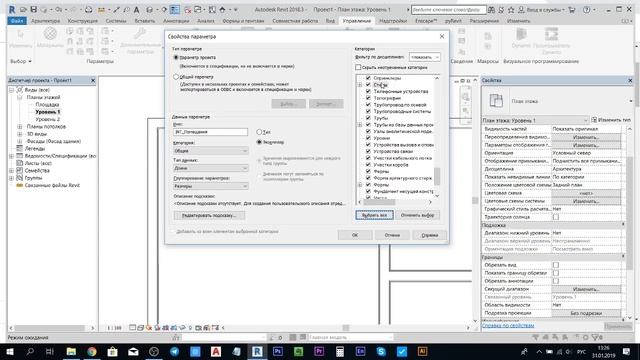The image size is (640, 360).
Task: Click the floor plan type thumbnail in Properties panel
Action: point(496,101)
